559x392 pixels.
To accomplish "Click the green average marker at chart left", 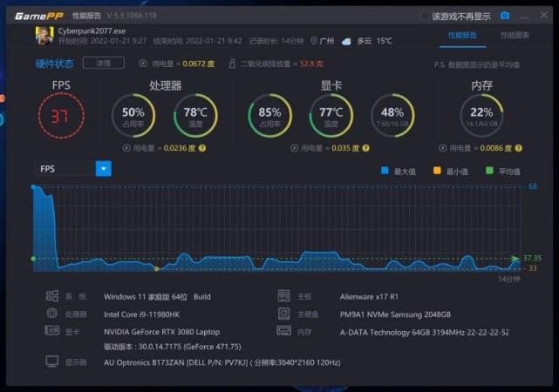I will pyautogui.click(x=33, y=259).
